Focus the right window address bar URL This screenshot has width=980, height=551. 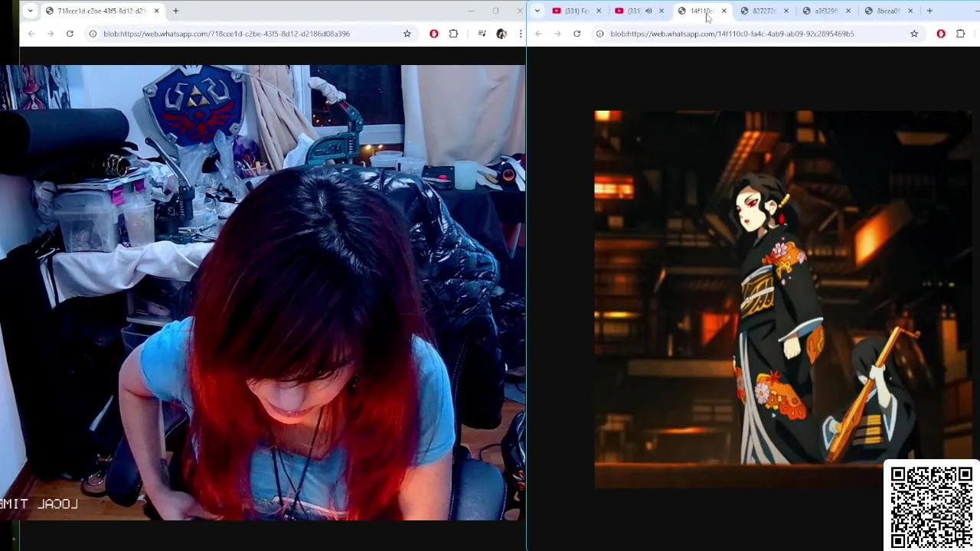point(732,34)
